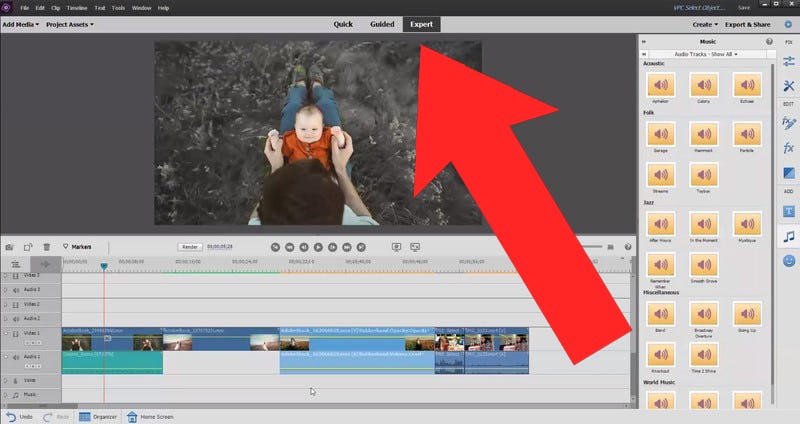800x424 pixels.
Task: Open the Adjustments panel icon
Action: (x=788, y=62)
